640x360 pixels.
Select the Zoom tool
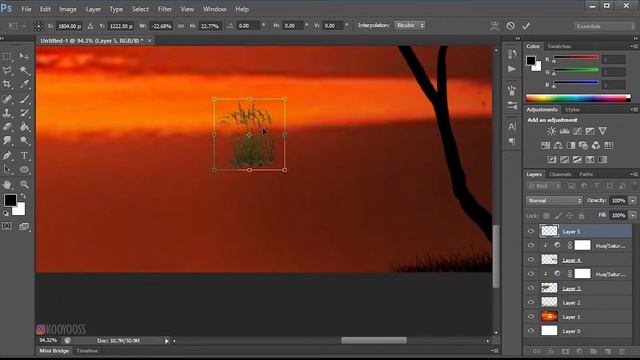pos(24,184)
